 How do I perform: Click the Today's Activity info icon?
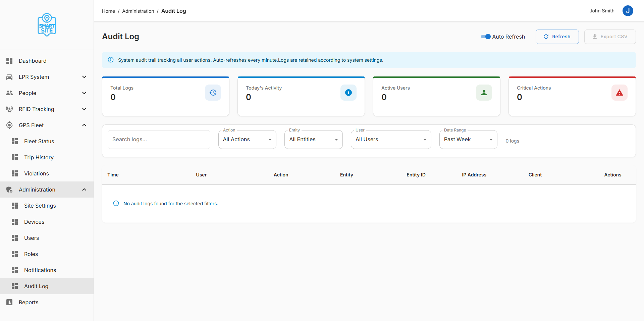(348, 93)
